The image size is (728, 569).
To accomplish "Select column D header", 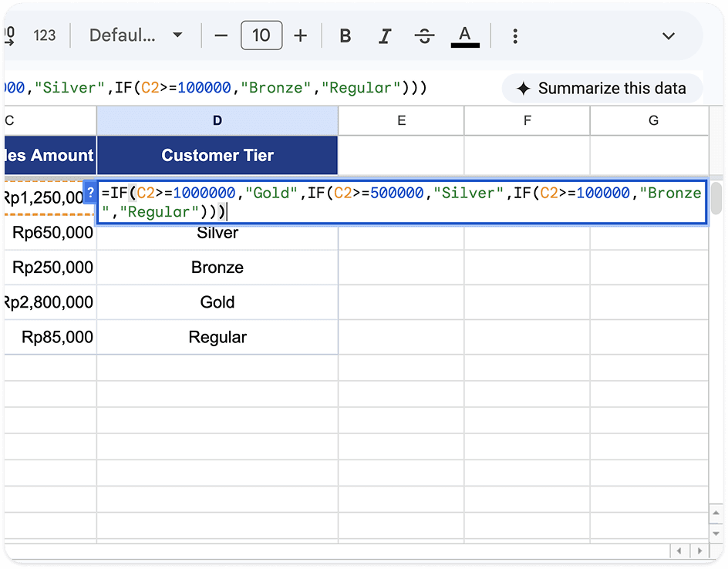I will point(217,121).
